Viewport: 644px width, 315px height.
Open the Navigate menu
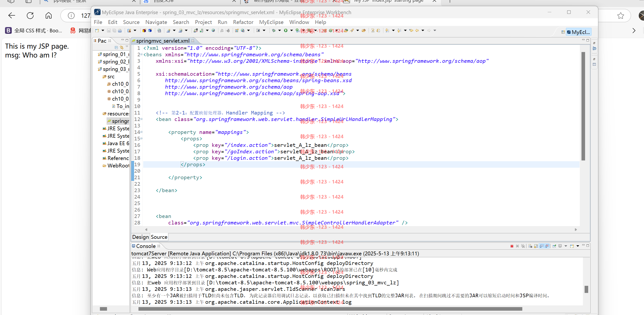(x=156, y=22)
